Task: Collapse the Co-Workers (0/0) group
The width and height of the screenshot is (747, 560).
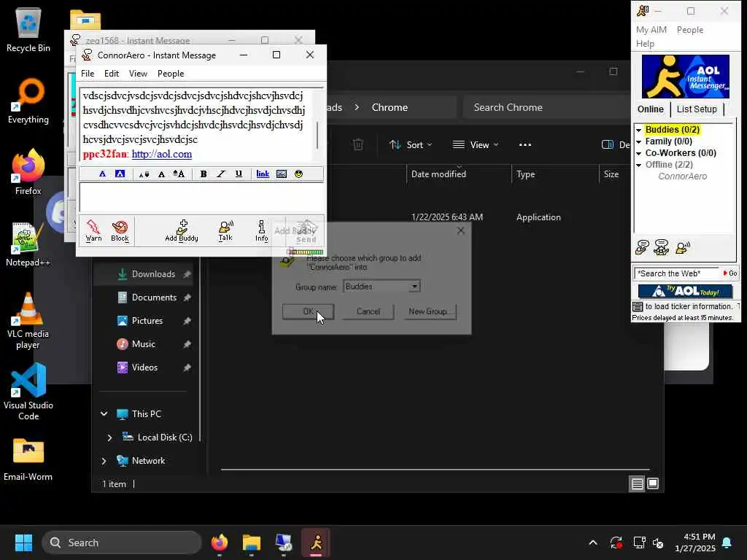Action: tap(639, 153)
